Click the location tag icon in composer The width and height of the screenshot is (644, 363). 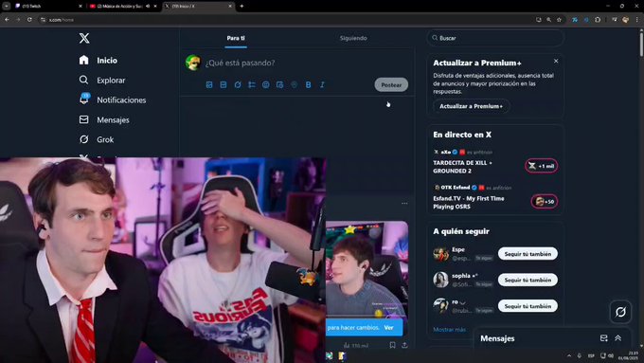coord(295,84)
